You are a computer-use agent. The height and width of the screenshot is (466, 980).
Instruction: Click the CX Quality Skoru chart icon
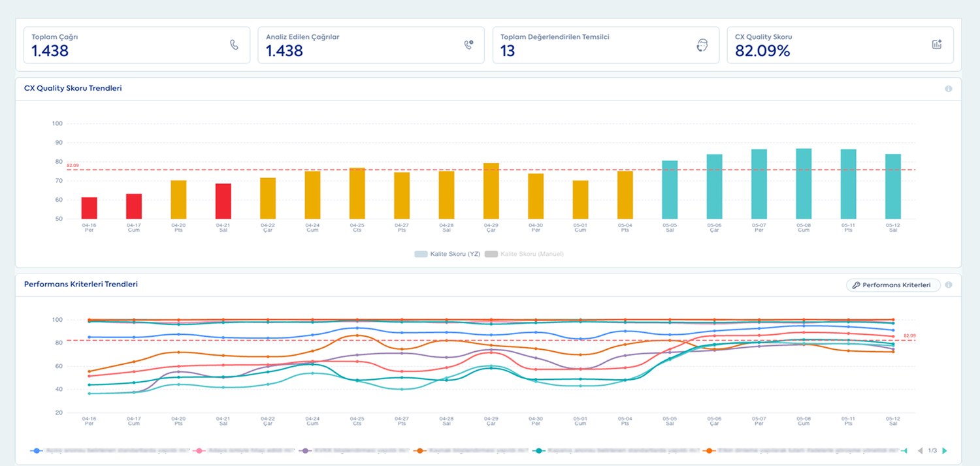tap(937, 44)
